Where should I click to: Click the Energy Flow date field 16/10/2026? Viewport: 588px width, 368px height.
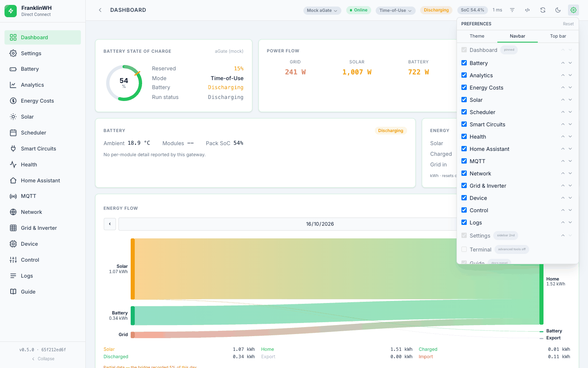point(320,224)
